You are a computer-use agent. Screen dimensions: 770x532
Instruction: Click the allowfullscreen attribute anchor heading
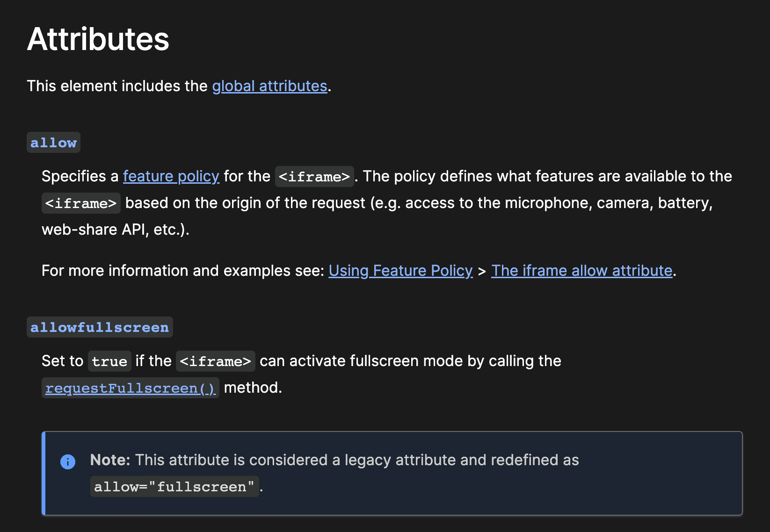click(x=100, y=327)
